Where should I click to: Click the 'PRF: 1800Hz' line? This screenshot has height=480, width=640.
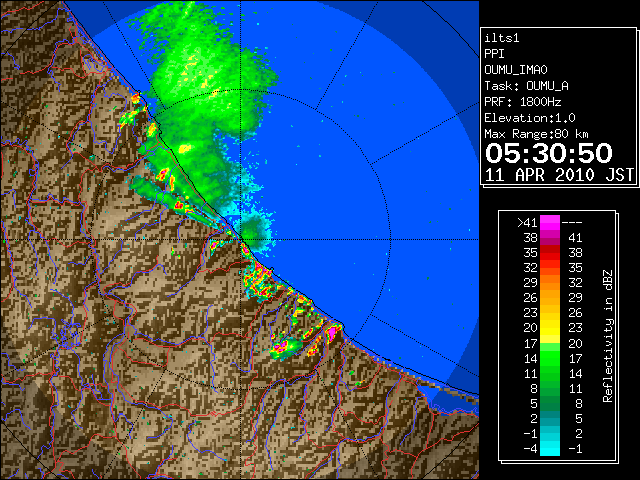click(523, 102)
